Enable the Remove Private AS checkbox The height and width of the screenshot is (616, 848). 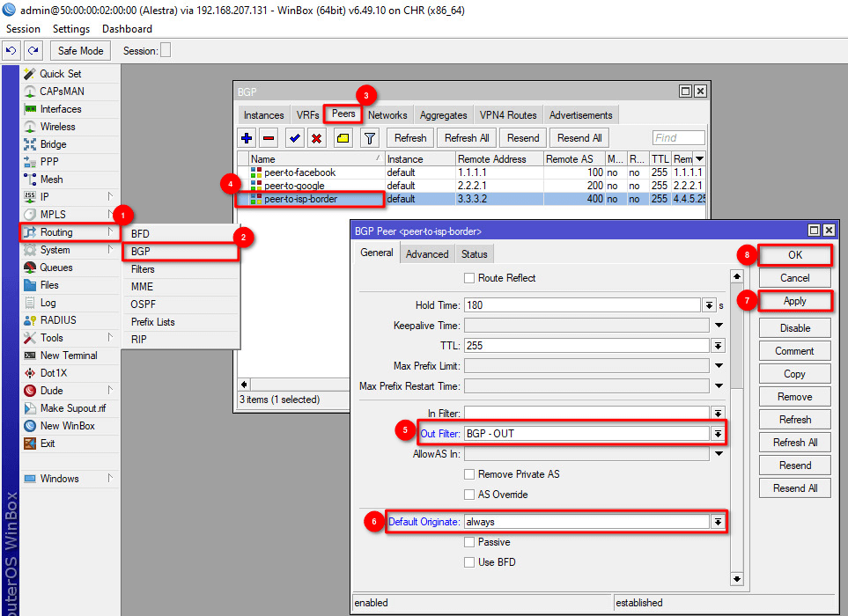[x=469, y=474]
